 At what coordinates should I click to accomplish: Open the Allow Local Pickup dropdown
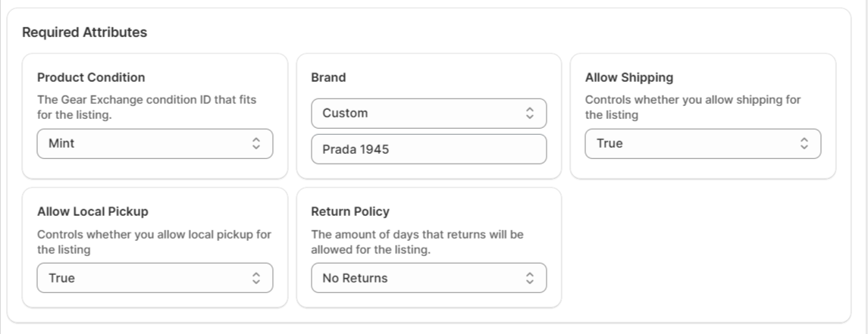coord(155,278)
